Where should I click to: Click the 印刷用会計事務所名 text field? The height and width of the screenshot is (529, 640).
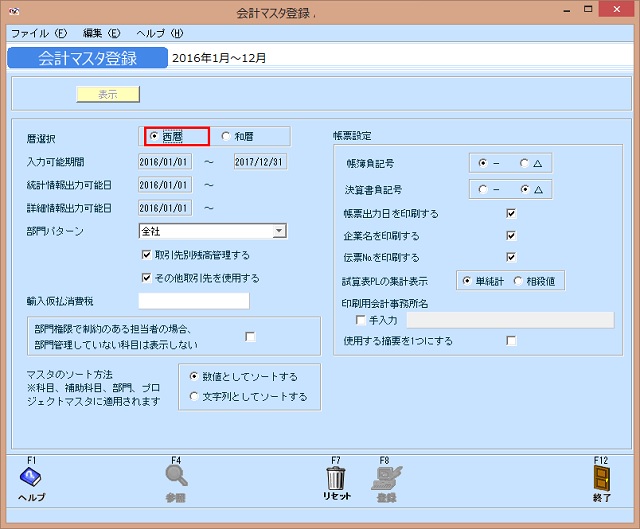point(510,320)
